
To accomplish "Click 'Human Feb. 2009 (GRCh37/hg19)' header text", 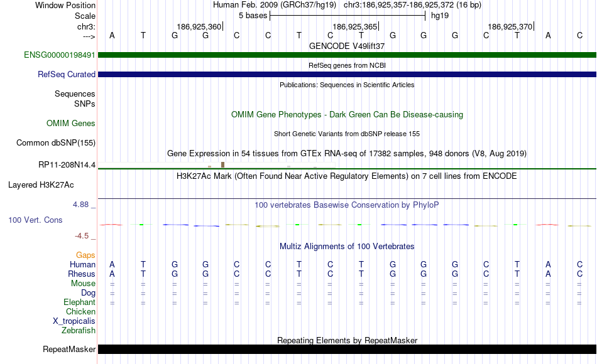I will point(275,5).
